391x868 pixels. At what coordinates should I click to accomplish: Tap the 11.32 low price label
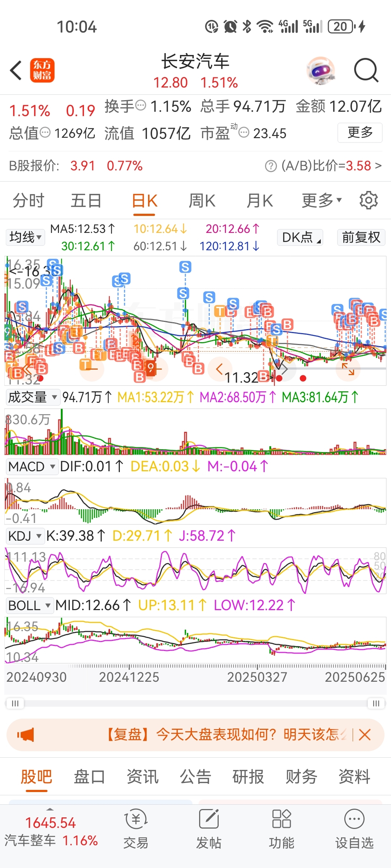tap(241, 378)
